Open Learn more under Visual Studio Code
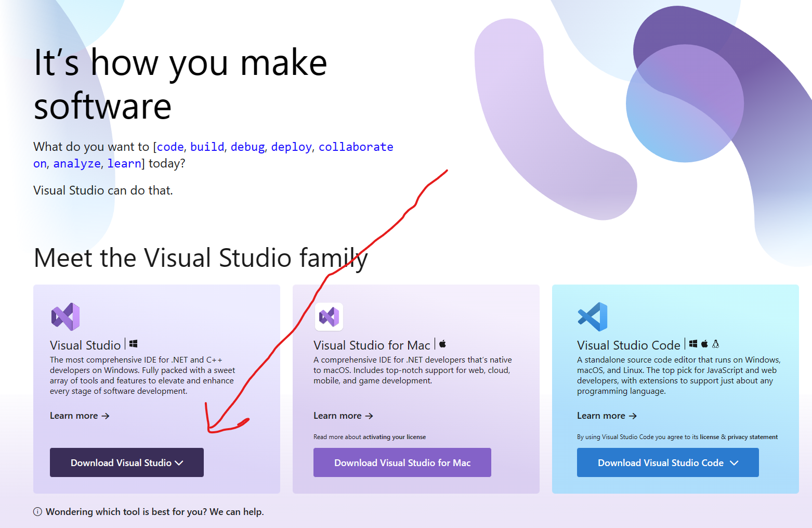812x528 pixels. coord(607,416)
